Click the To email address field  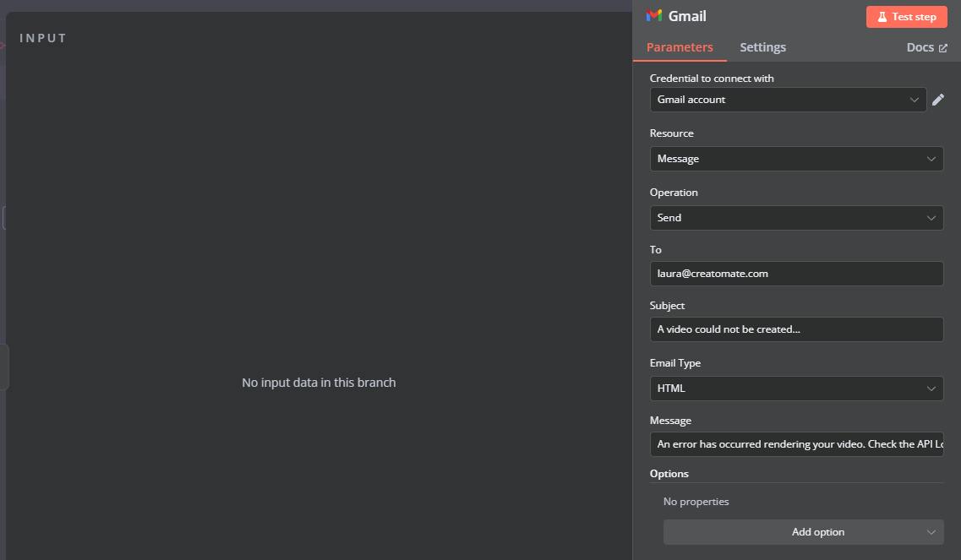[x=796, y=274]
